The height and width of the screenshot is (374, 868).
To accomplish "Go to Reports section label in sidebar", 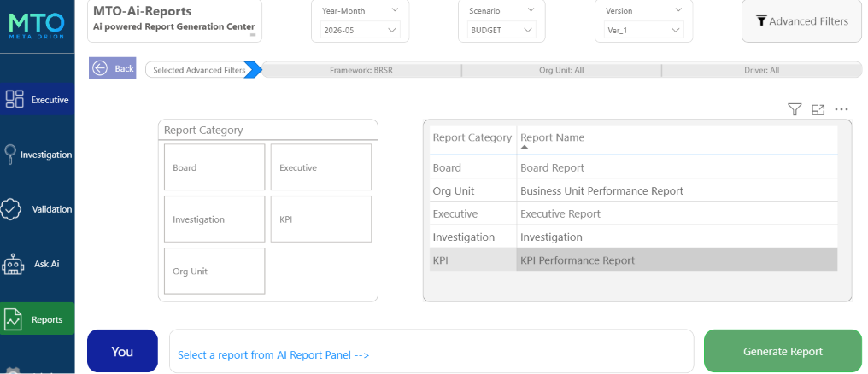I will tap(47, 320).
